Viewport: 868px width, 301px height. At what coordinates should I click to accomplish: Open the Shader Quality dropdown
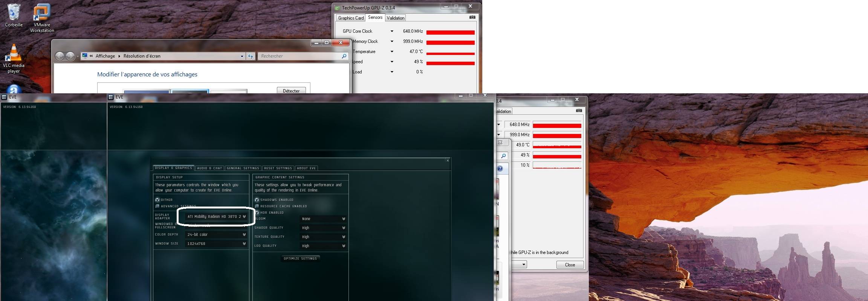pos(323,228)
